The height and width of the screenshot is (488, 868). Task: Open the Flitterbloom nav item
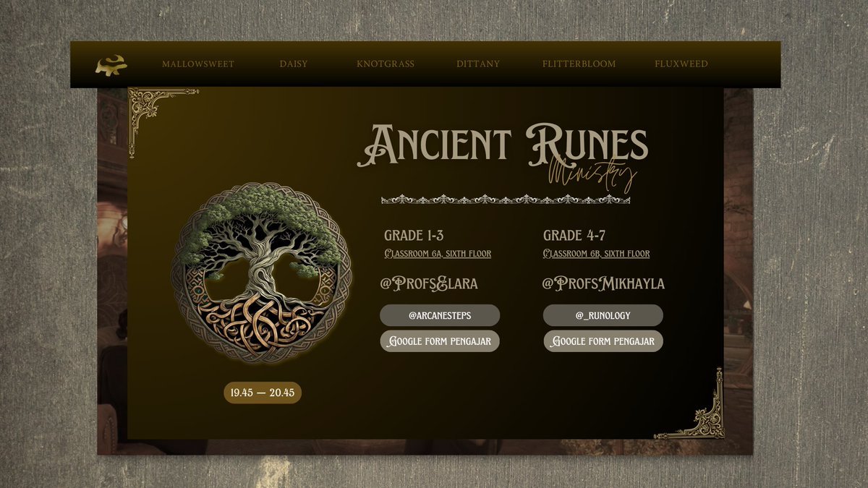(579, 64)
